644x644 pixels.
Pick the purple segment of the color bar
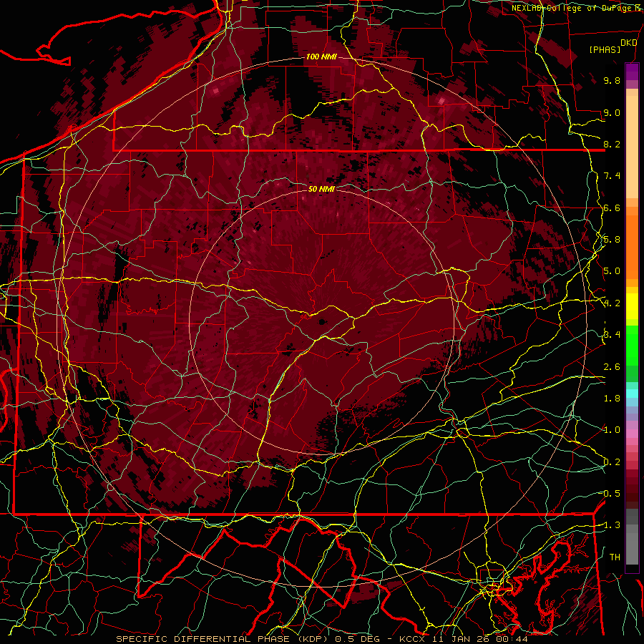pyautogui.click(x=632, y=72)
